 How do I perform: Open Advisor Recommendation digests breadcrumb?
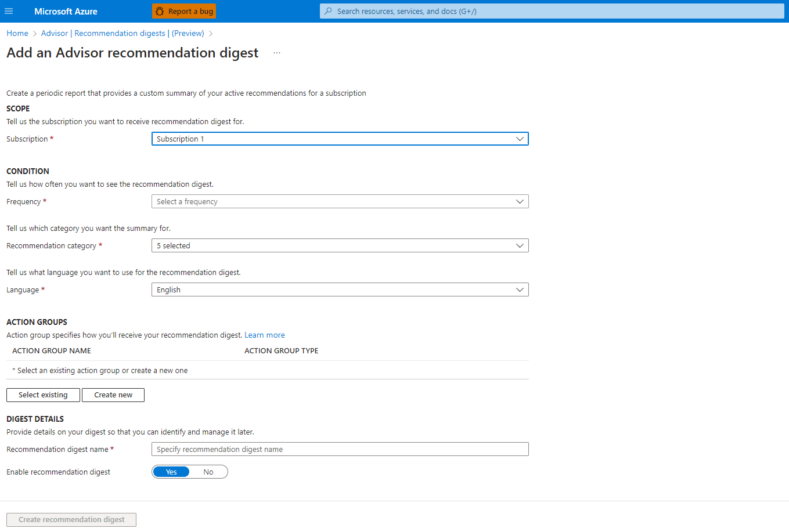[123, 33]
